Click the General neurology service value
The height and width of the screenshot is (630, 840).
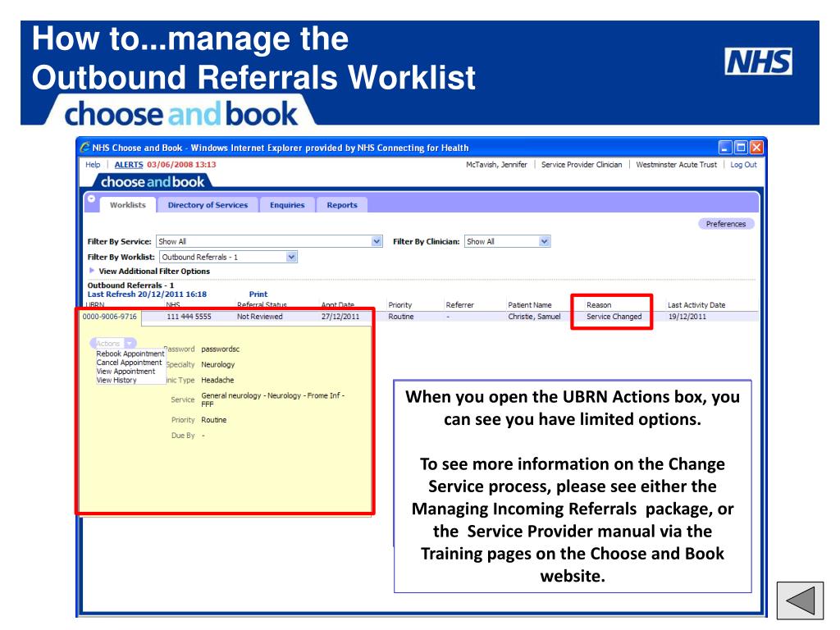point(272,399)
